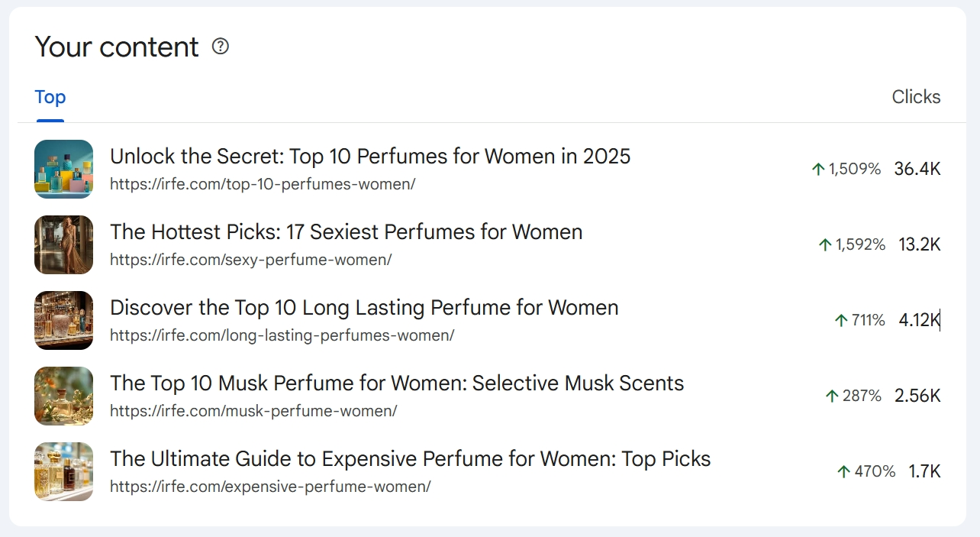This screenshot has width=980, height=537.
Task: Open thumbnail of Expensive Perfume guide
Action: tap(64, 471)
